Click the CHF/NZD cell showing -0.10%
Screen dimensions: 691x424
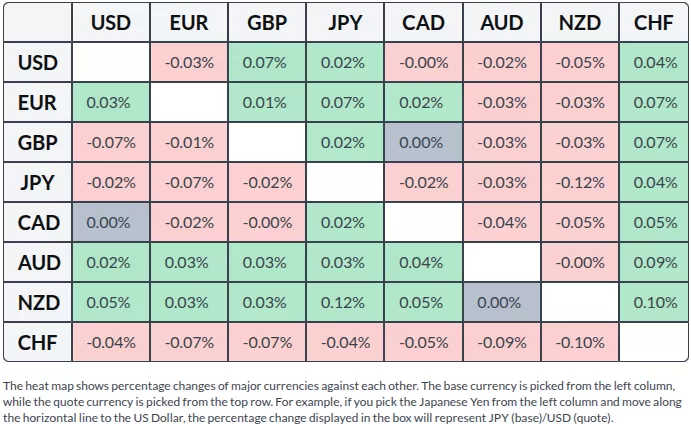pos(579,342)
